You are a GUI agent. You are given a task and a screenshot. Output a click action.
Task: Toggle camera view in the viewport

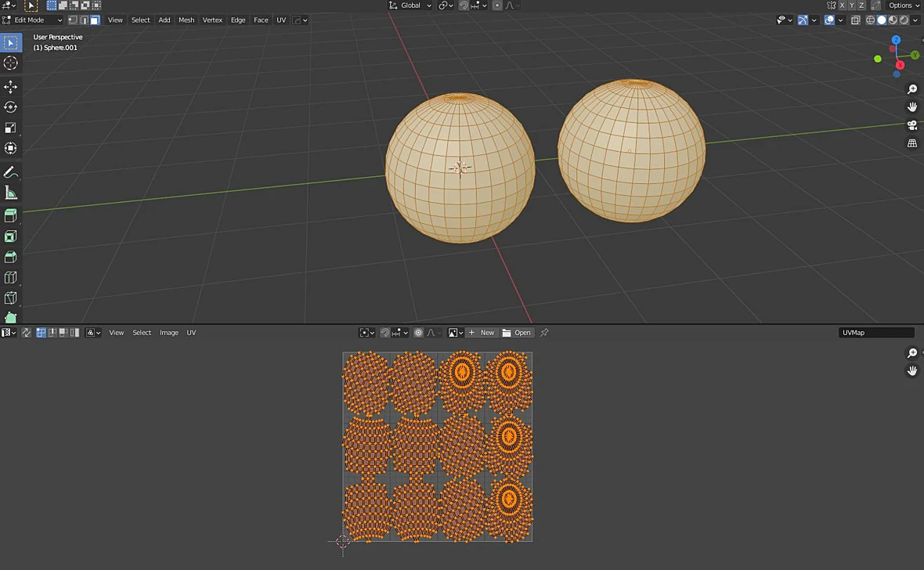pos(912,125)
